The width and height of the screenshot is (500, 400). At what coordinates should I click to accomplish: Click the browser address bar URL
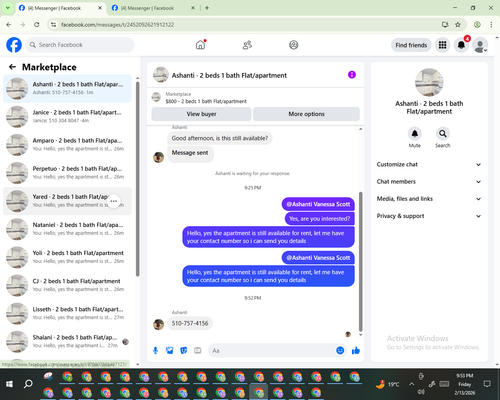pyautogui.click(x=117, y=25)
